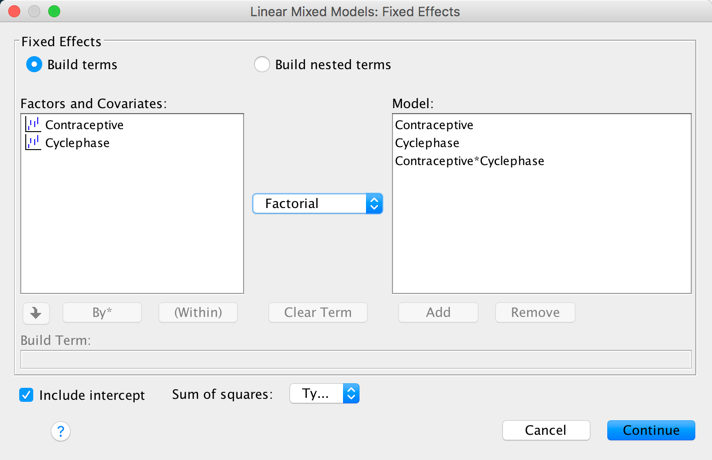Select Cyclephase term in Model list
This screenshot has height=460, width=712.
[427, 143]
